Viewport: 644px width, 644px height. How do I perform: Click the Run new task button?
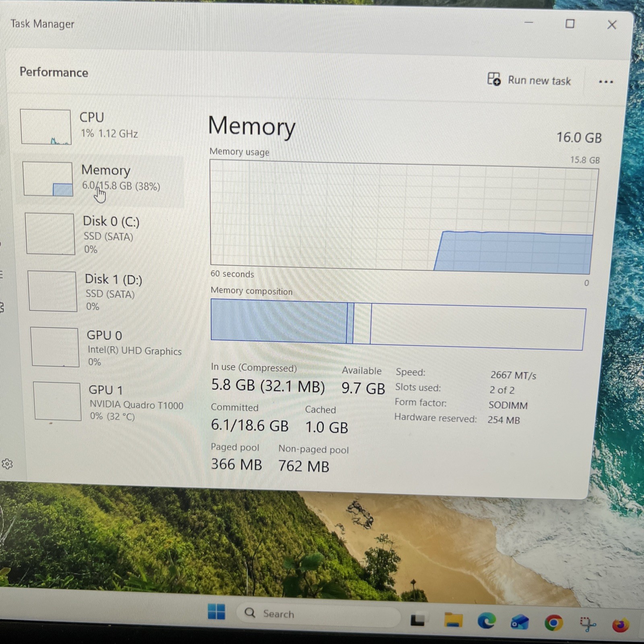coord(529,80)
